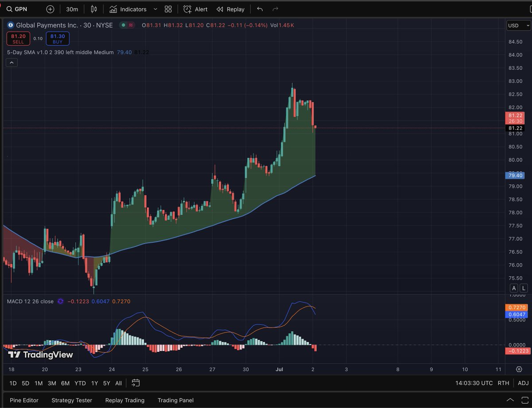Click the red data-mode icon beside market status
Viewport: 532px width, 408px height.
pyautogui.click(x=131, y=25)
